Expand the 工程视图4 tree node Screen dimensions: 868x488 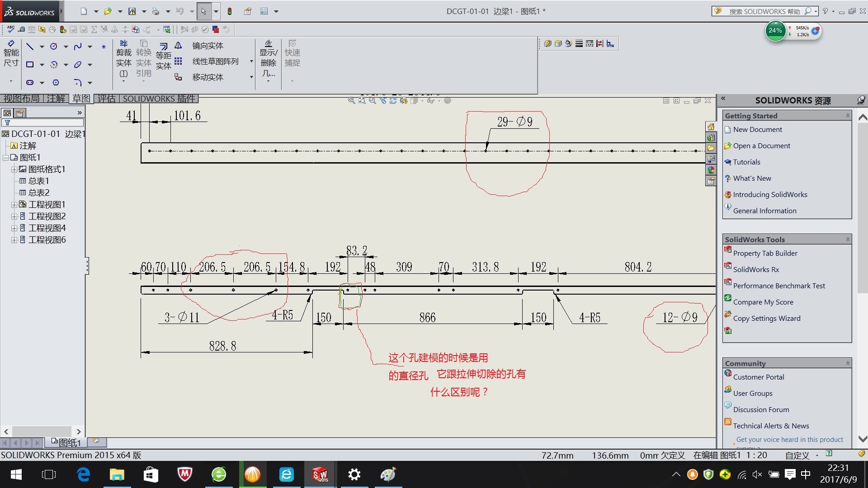[x=14, y=228]
